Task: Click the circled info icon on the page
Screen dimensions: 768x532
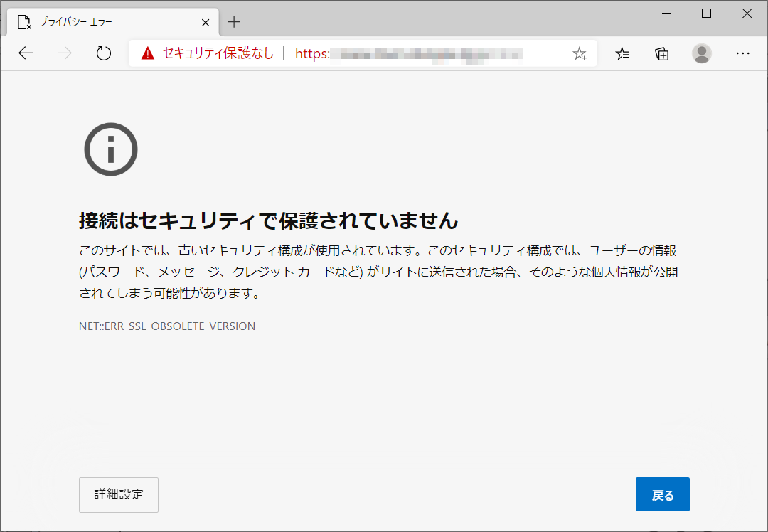Action: click(x=111, y=149)
